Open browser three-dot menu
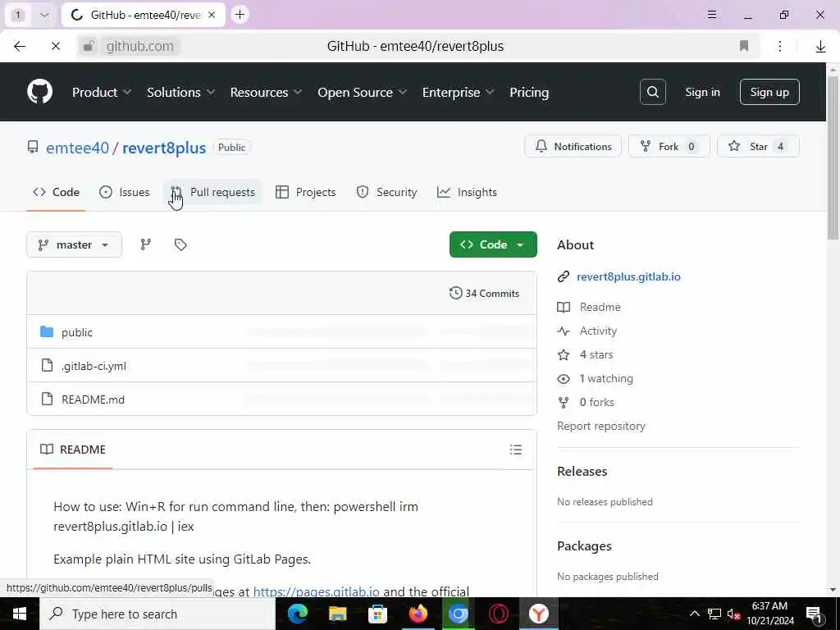The width and height of the screenshot is (840, 630). click(780, 46)
